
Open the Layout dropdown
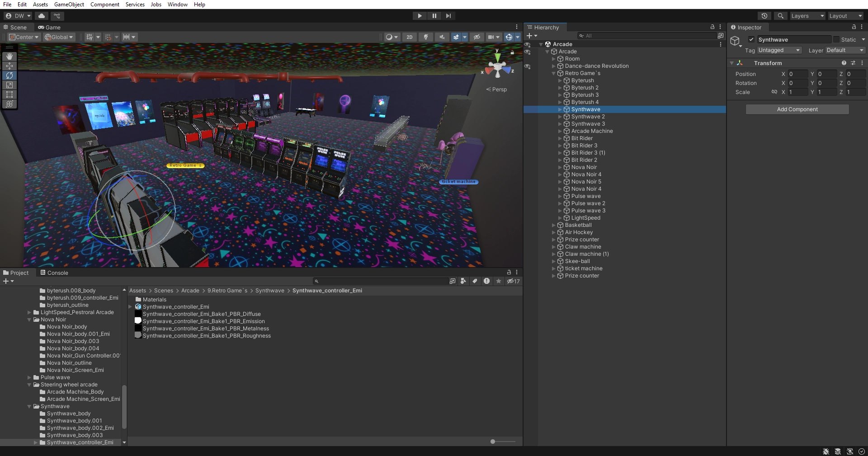[846, 16]
